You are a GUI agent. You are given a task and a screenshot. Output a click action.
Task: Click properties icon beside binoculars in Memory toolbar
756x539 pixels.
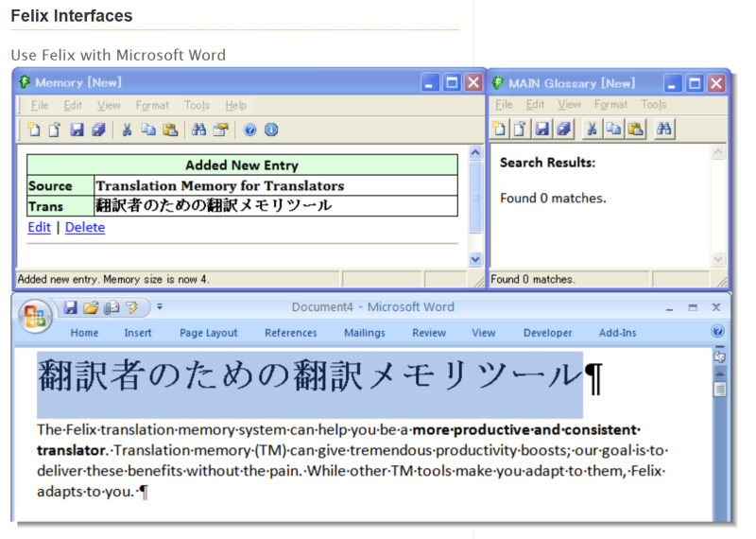tap(221, 130)
